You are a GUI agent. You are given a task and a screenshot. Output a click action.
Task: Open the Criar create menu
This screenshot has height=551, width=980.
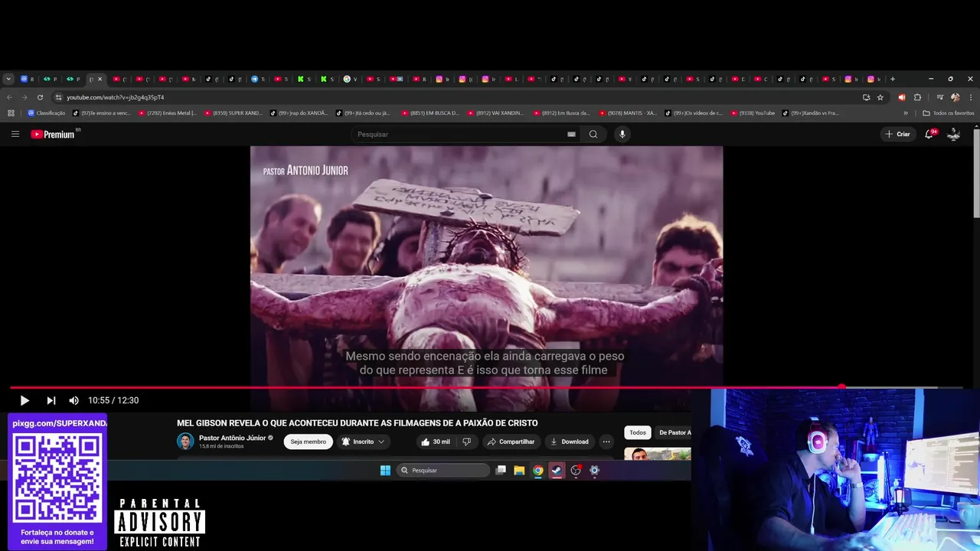coord(897,134)
